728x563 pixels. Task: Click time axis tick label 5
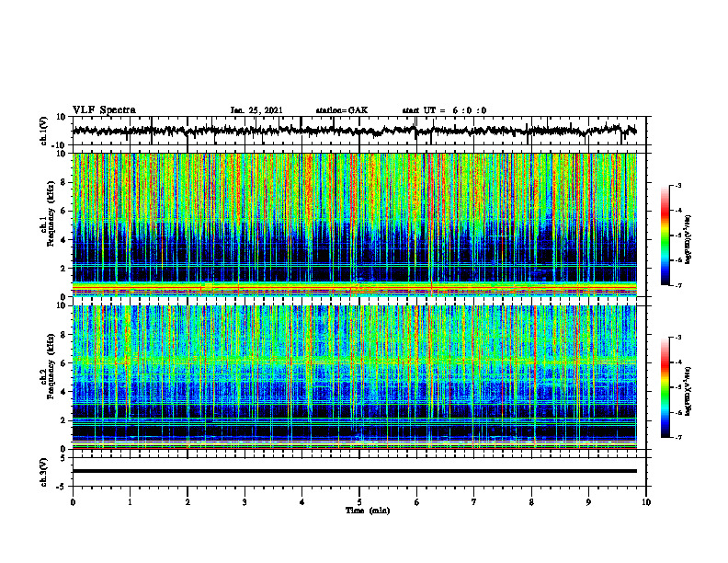click(359, 502)
